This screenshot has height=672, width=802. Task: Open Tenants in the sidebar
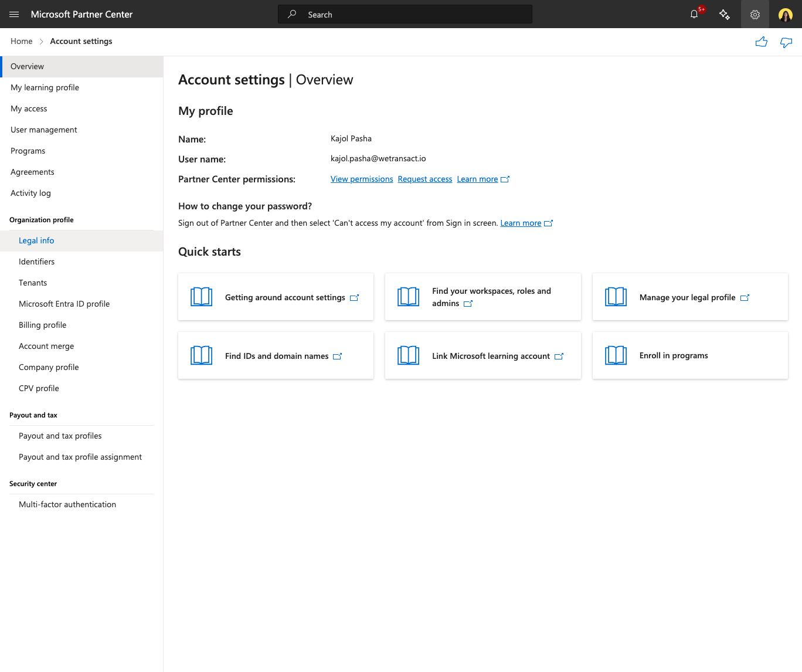tap(81, 283)
